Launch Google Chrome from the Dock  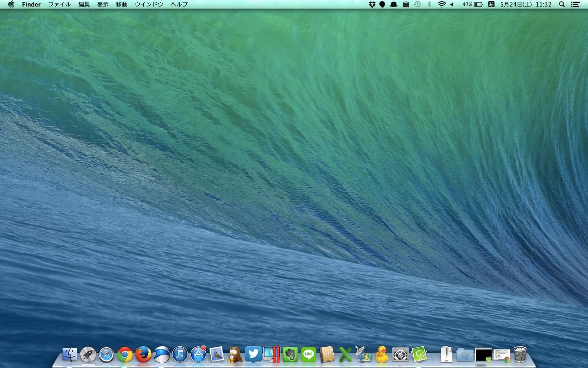125,355
